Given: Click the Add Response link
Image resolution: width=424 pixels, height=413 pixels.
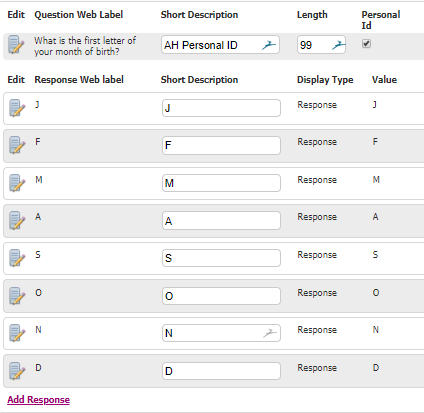Looking at the screenshot, I should [x=39, y=399].
